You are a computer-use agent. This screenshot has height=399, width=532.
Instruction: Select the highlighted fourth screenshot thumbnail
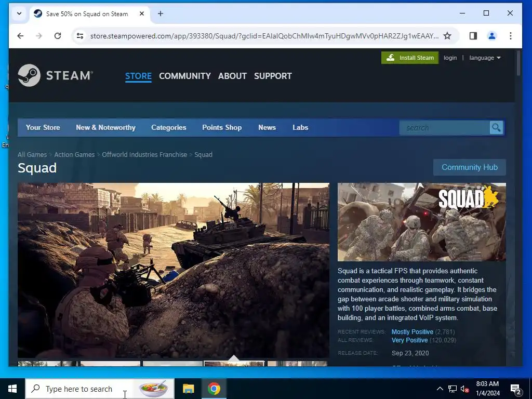tap(234, 364)
